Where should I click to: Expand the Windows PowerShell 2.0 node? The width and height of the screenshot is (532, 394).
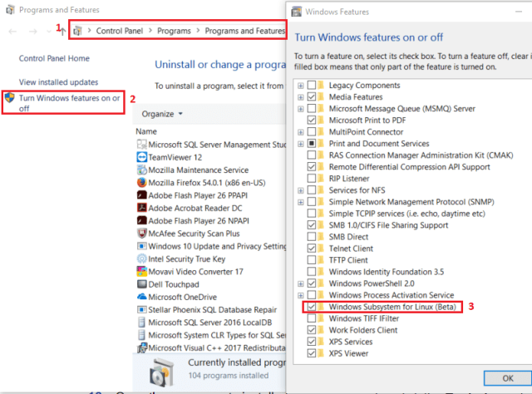coord(301,283)
